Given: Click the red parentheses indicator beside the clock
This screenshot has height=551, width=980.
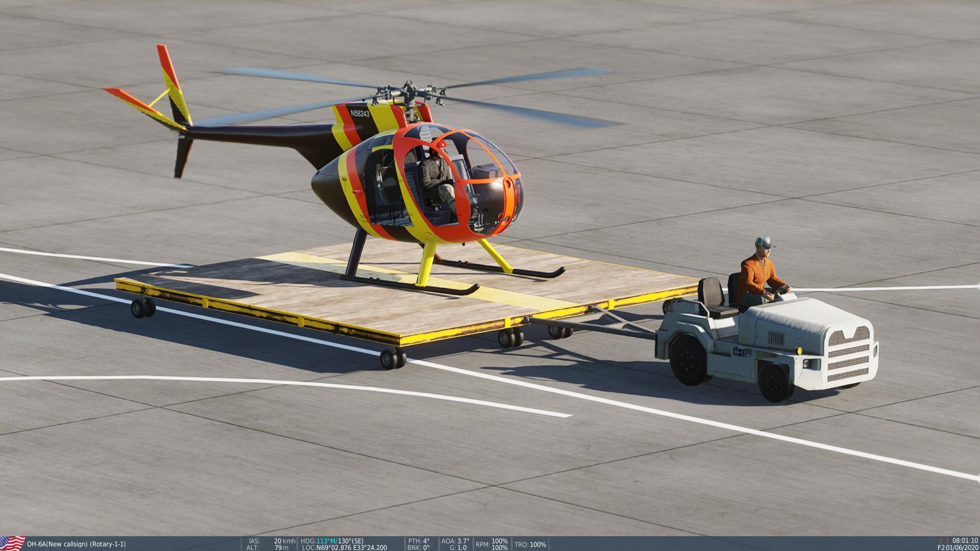Looking at the screenshot, I should click(x=944, y=541).
